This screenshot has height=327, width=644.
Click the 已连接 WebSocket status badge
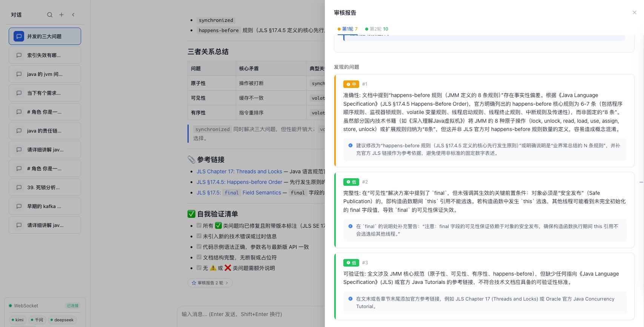[x=73, y=306]
